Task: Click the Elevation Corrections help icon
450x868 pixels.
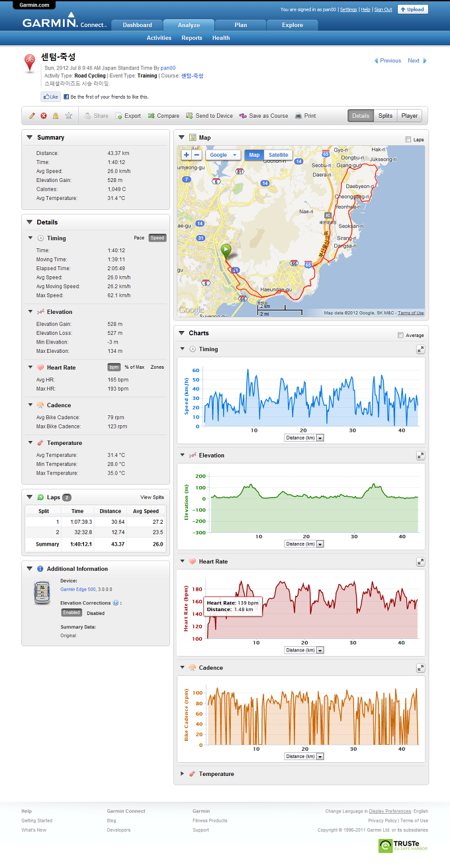Action: (116, 603)
